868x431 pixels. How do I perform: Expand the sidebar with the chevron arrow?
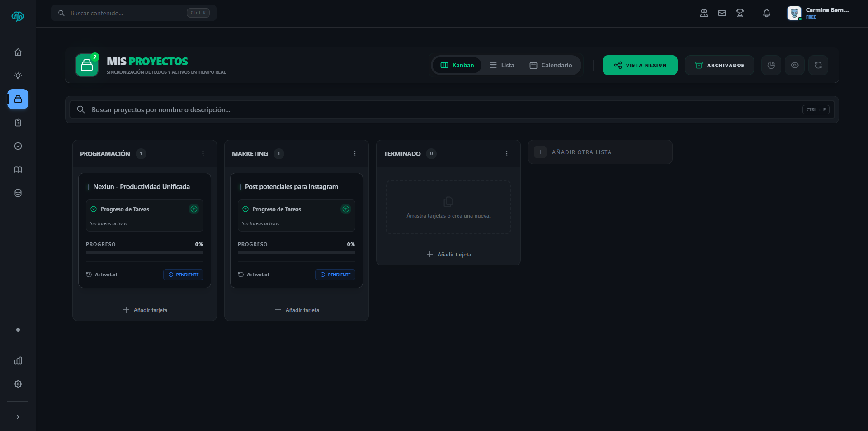click(18, 417)
